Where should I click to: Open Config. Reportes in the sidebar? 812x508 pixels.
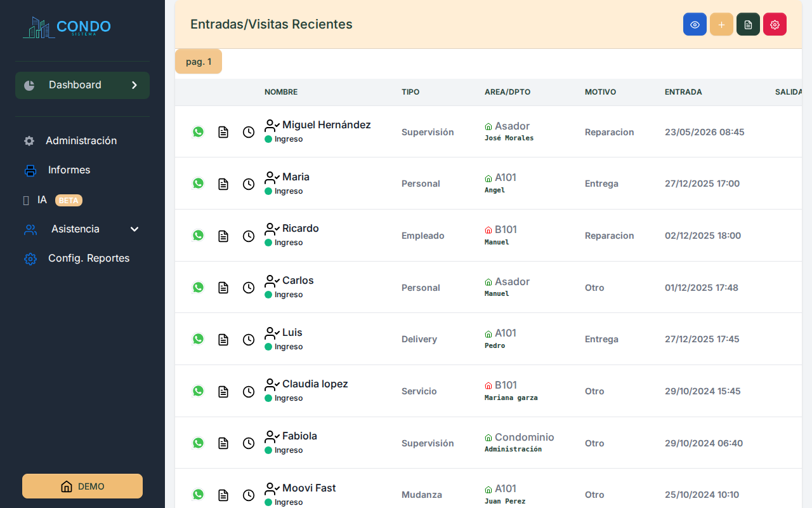point(89,258)
